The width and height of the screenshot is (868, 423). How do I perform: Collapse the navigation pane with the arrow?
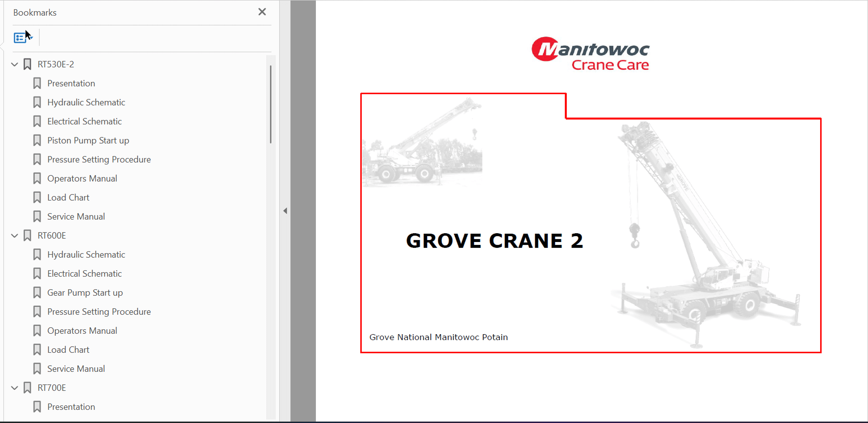285,211
